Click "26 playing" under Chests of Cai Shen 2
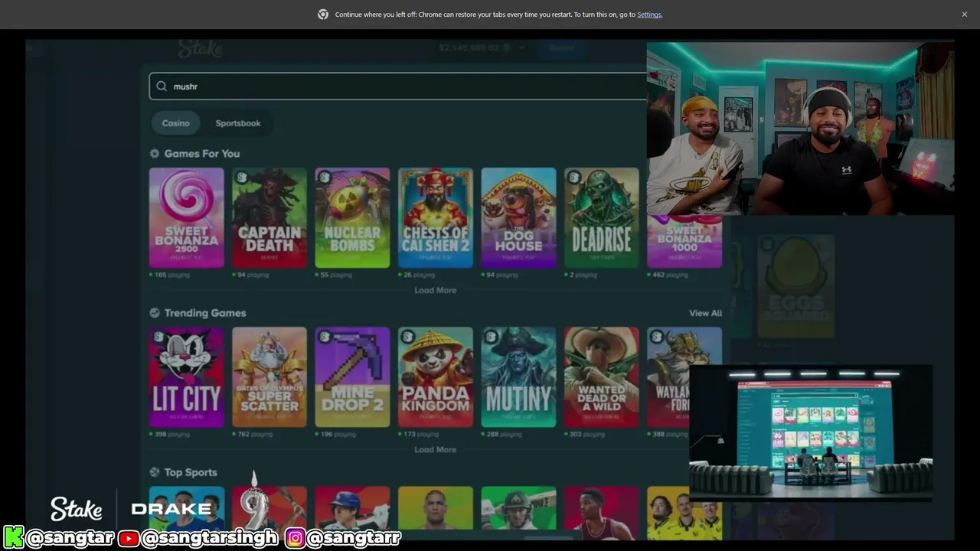This screenshot has width=980, height=551. [417, 275]
